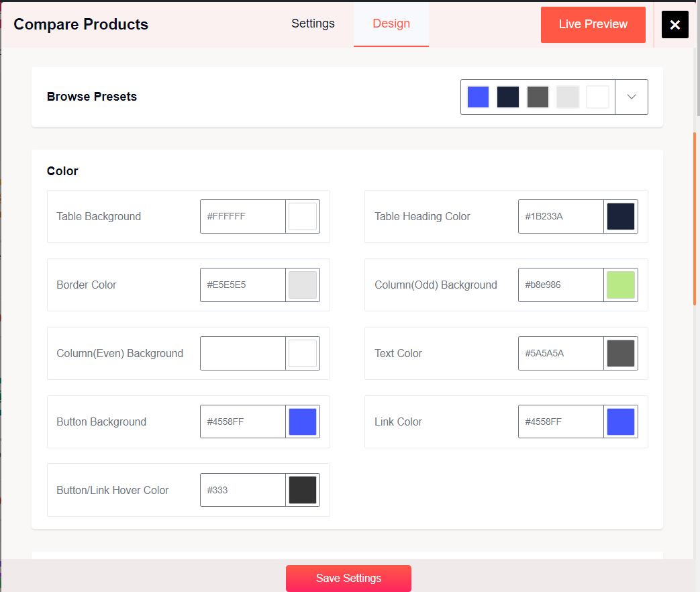The image size is (700, 592).
Task: Open the Text Color swatch
Action: [x=621, y=353]
